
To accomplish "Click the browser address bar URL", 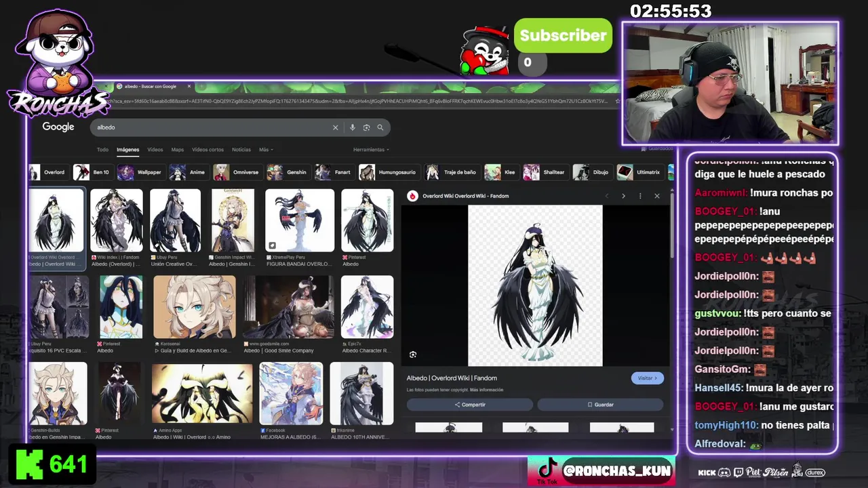I will (x=359, y=101).
